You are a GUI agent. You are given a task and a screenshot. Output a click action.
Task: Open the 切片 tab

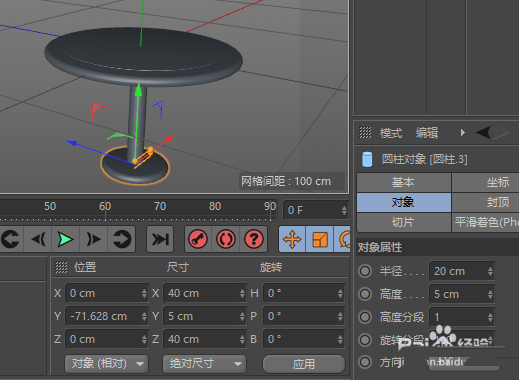click(404, 222)
